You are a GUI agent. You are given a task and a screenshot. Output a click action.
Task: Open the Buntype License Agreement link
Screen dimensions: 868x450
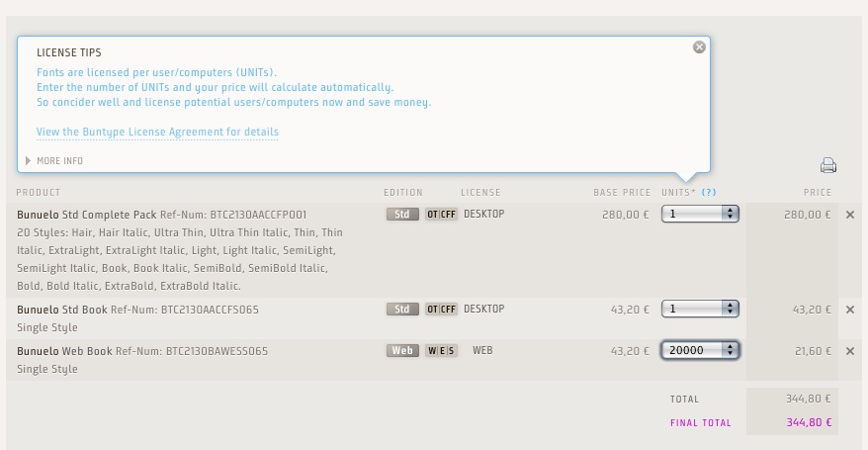[157, 133]
